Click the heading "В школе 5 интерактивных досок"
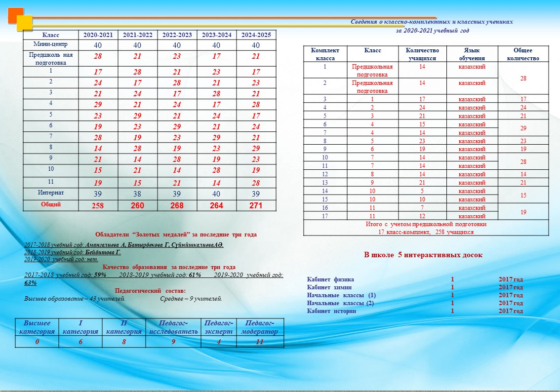 [423, 255]
